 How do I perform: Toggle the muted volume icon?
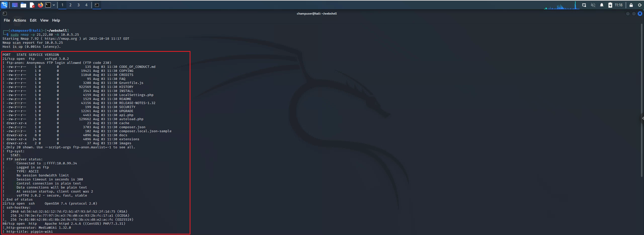(x=593, y=5)
